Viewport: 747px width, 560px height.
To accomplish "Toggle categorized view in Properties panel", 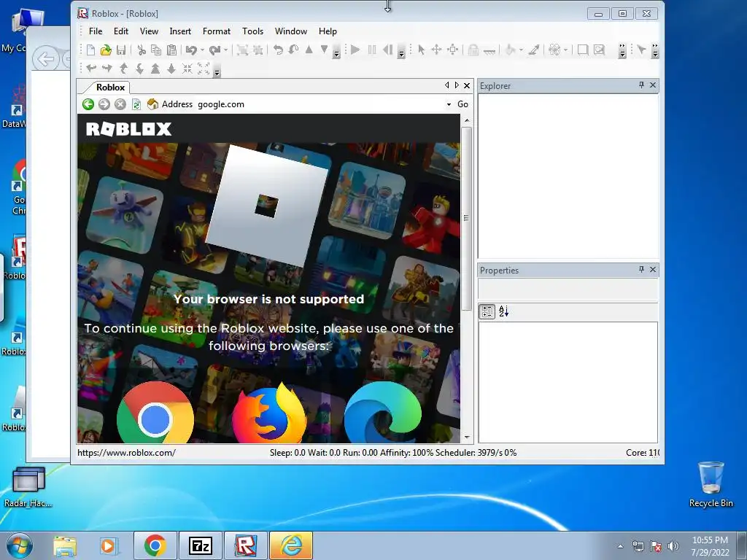I will pos(487,311).
